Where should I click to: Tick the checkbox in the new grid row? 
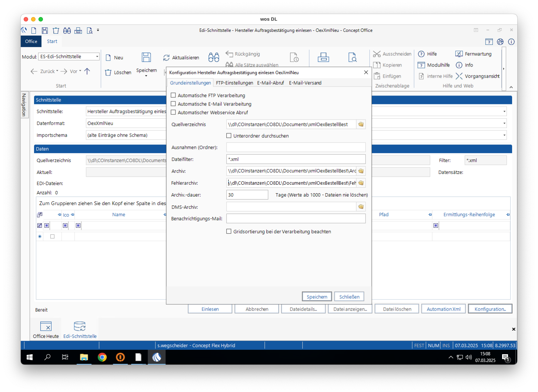tap(52, 237)
